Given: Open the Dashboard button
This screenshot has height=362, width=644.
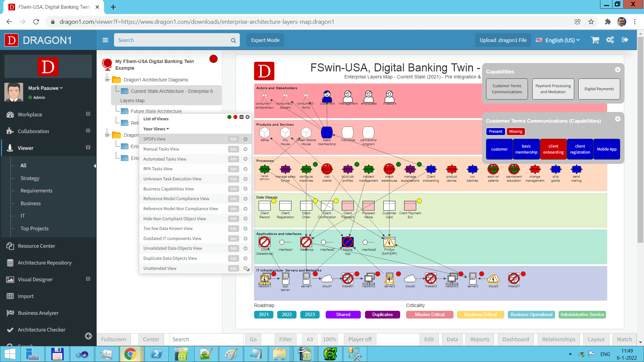Looking at the screenshot, I should 516,340.
